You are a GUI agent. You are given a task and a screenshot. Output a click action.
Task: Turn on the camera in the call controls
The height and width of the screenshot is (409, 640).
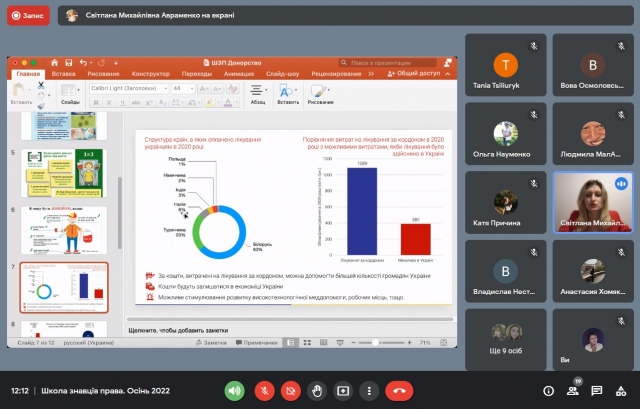click(291, 391)
